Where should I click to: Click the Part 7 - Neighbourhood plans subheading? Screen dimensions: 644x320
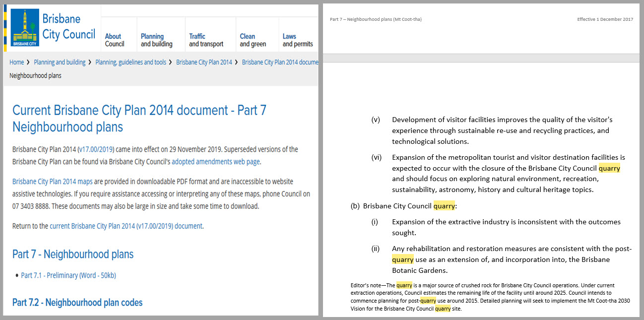click(73, 255)
